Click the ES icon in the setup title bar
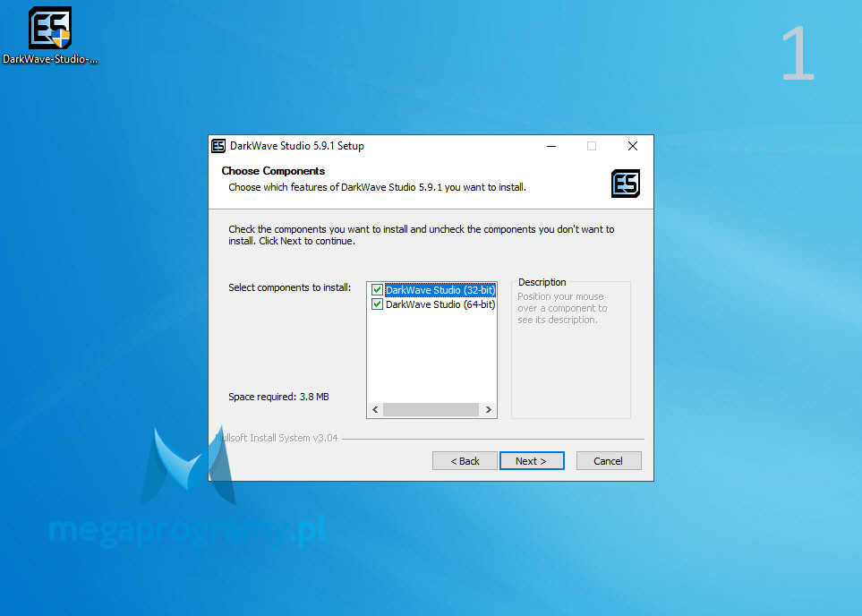The width and height of the screenshot is (862, 616). pos(218,146)
